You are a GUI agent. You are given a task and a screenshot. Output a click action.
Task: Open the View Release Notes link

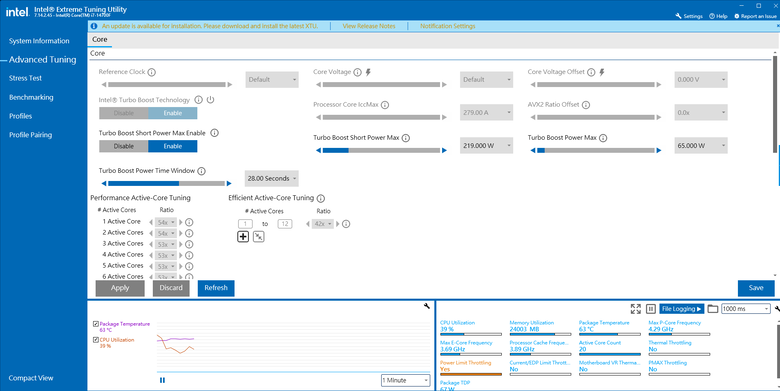(x=369, y=26)
